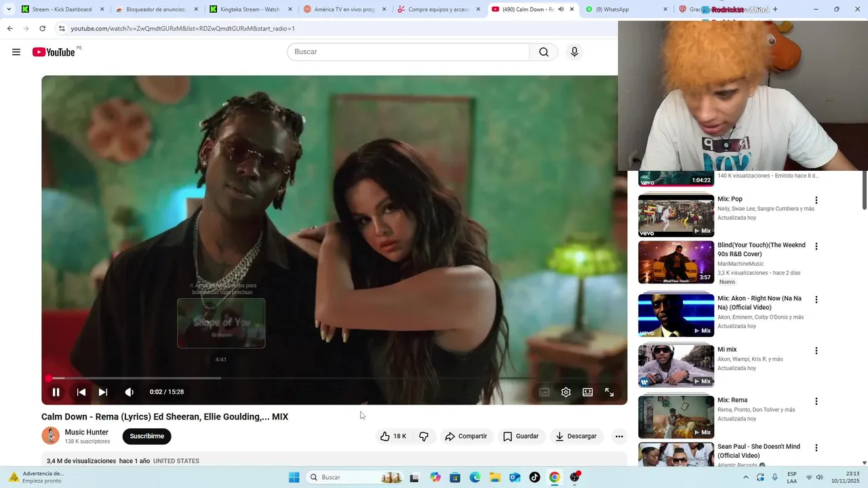Open Microsoft Edge from the taskbar
The image size is (868, 488).
pos(475,477)
